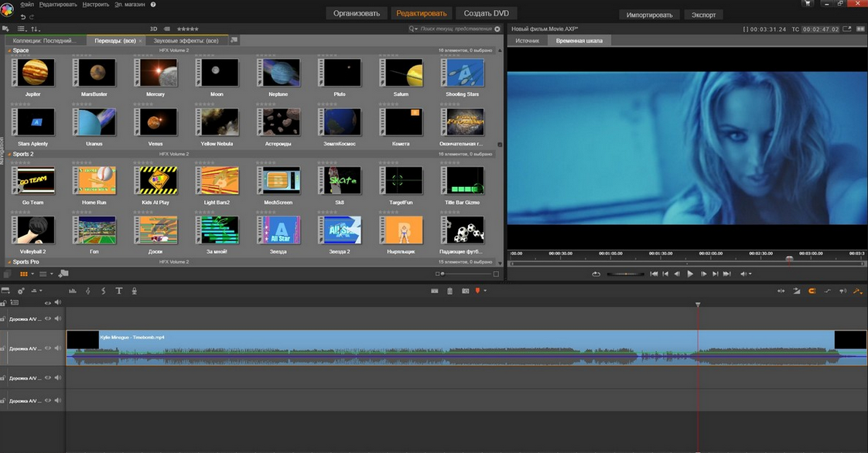This screenshot has width=868, height=453.
Task: Click the Редактировать mode button
Action: [x=422, y=13]
